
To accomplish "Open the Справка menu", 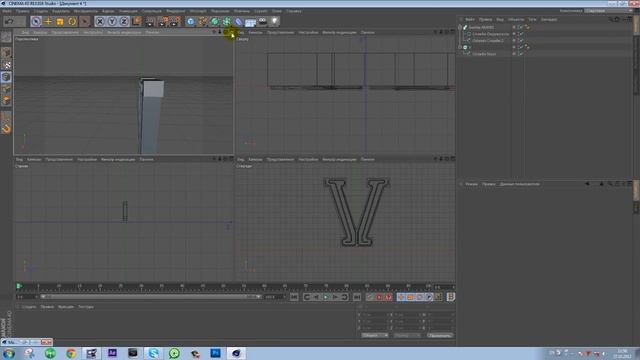I will coord(293,11).
